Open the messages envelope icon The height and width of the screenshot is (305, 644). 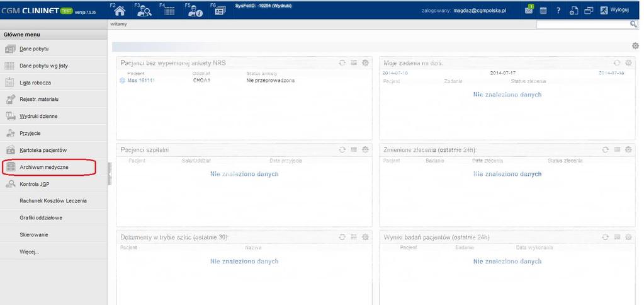click(529, 10)
